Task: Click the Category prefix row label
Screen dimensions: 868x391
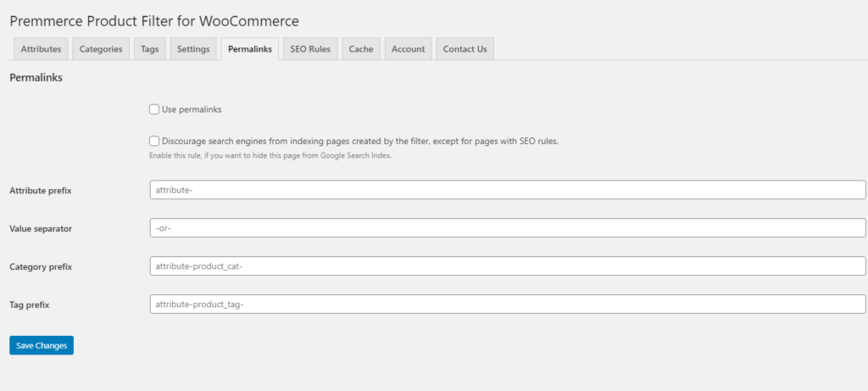Action: [41, 267]
